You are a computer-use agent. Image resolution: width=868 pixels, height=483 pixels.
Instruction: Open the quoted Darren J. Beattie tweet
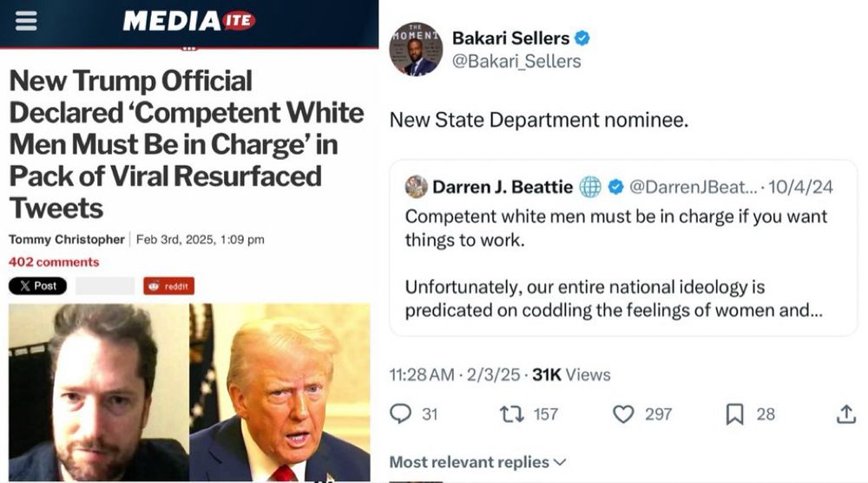coord(623,248)
